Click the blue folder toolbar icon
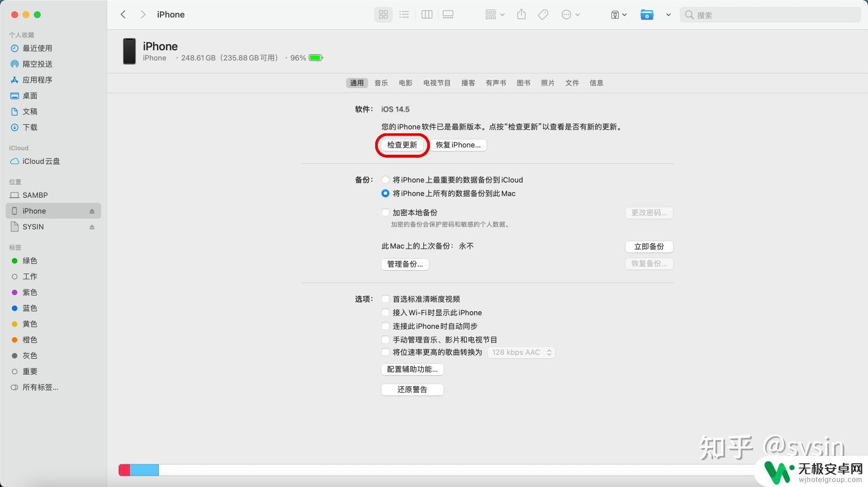The width and height of the screenshot is (868, 487). (x=646, y=15)
